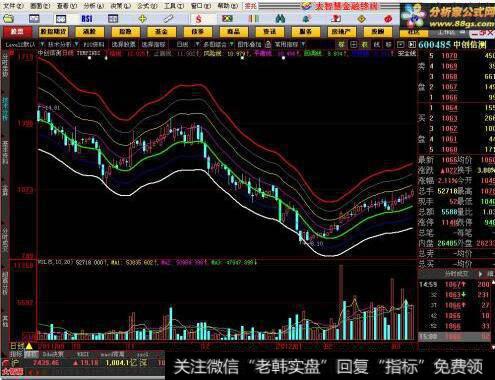Click the yellow plus toolbar icon
This screenshot has height=380, width=495.
pyautogui.click(x=142, y=19)
